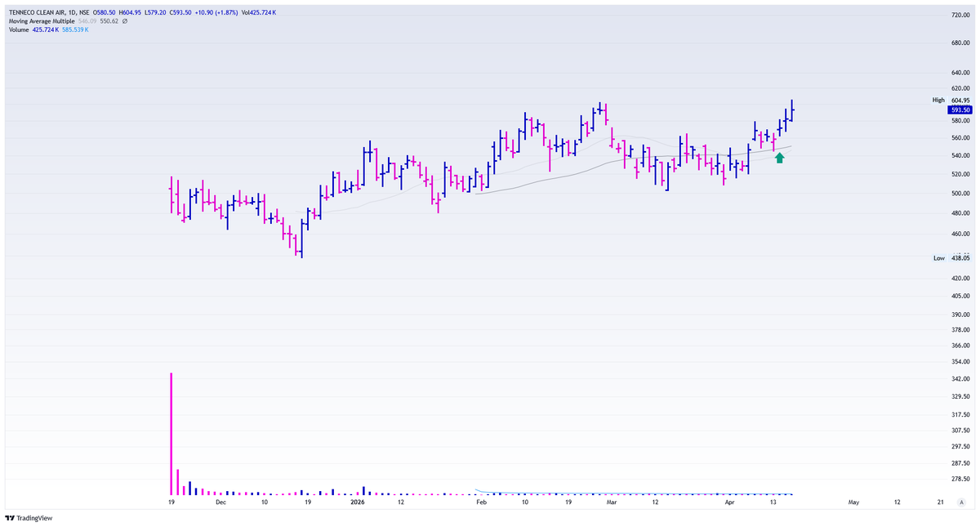Screen dimensions: 980x527
Task: Click 640.00 on the price axis
Action: pos(960,72)
